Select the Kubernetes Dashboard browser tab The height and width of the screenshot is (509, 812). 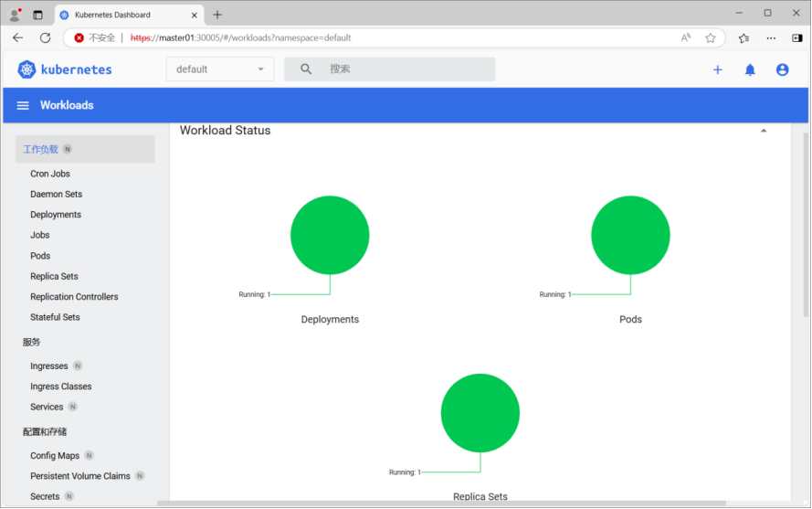point(129,15)
